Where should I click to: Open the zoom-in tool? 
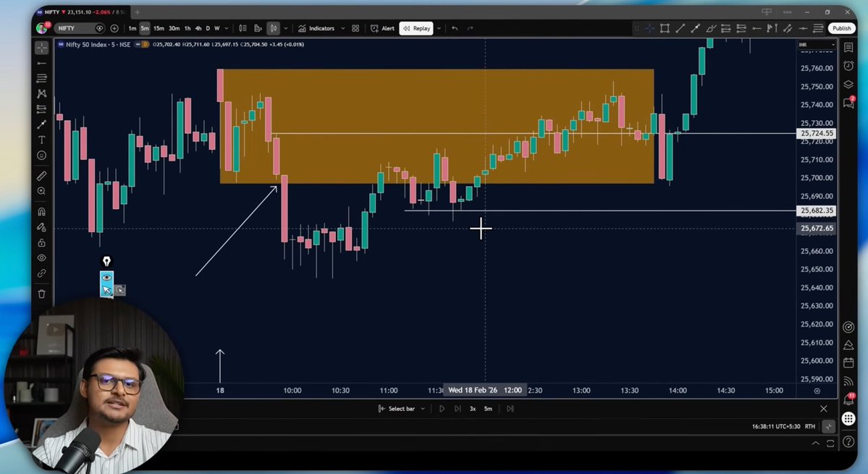tap(41, 191)
